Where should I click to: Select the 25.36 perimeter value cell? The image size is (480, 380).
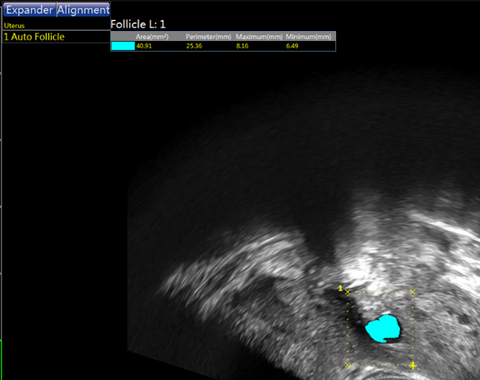coord(194,46)
